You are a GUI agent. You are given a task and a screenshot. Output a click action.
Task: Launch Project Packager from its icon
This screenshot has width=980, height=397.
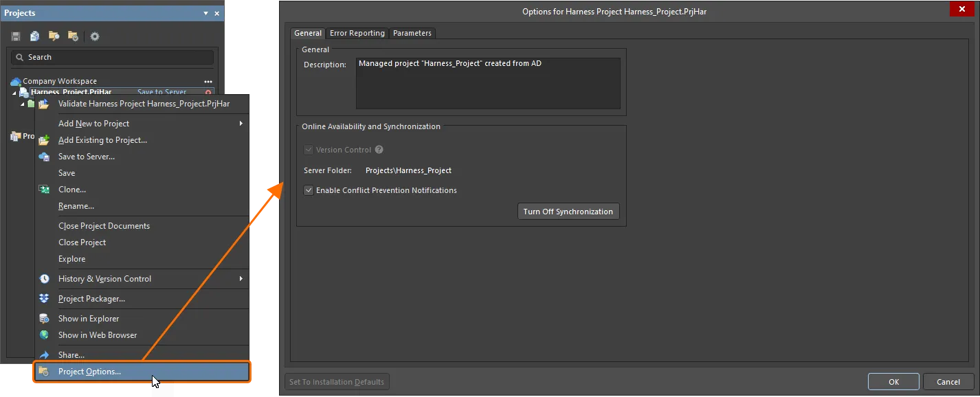(x=44, y=299)
